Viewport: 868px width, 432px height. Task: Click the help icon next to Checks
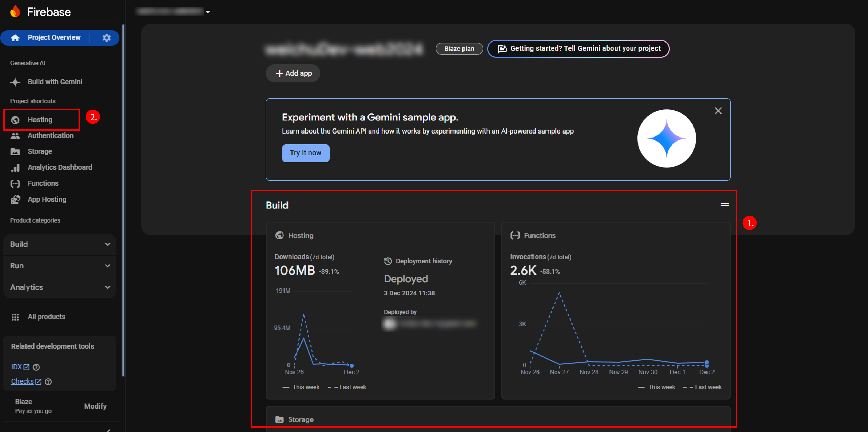(x=49, y=382)
